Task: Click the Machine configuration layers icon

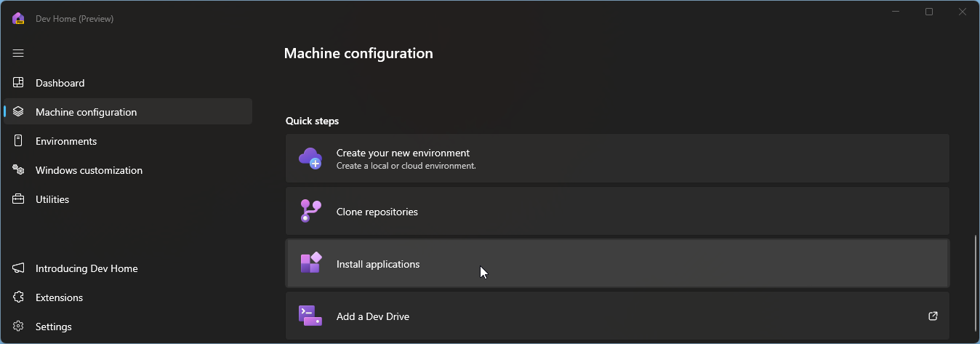Action: coord(19,112)
